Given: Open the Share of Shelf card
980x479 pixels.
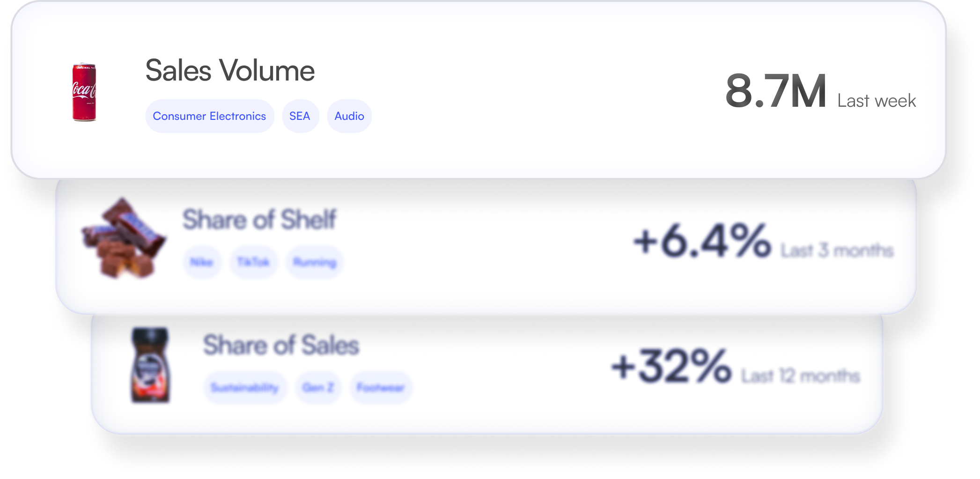Looking at the screenshot, I should (260, 219).
